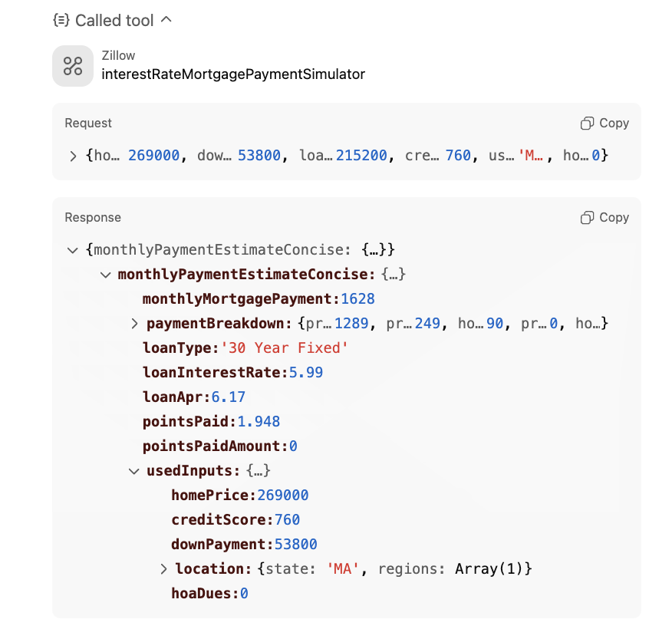Click the Called tool header text

point(114,21)
